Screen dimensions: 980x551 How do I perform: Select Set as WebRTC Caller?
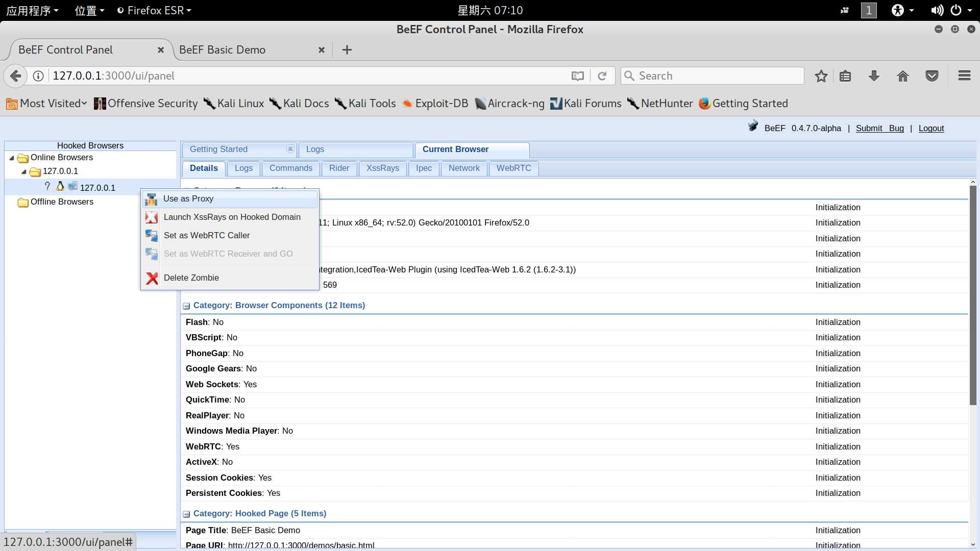point(230,236)
